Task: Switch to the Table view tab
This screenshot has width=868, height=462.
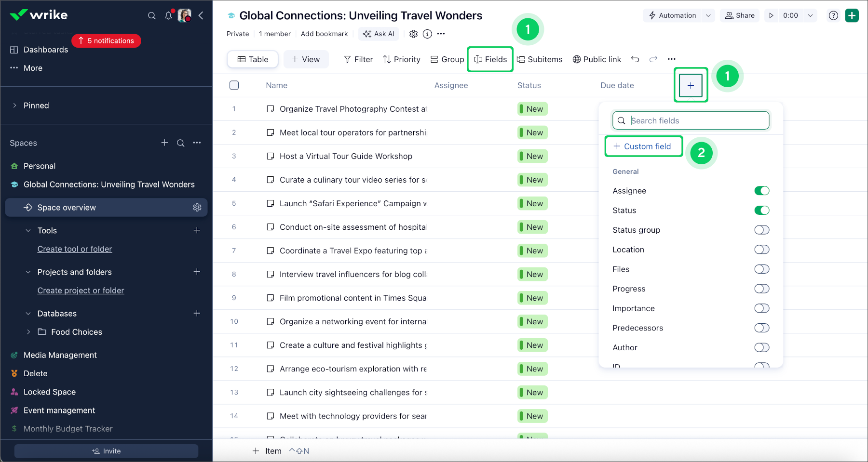Action: 253,59
